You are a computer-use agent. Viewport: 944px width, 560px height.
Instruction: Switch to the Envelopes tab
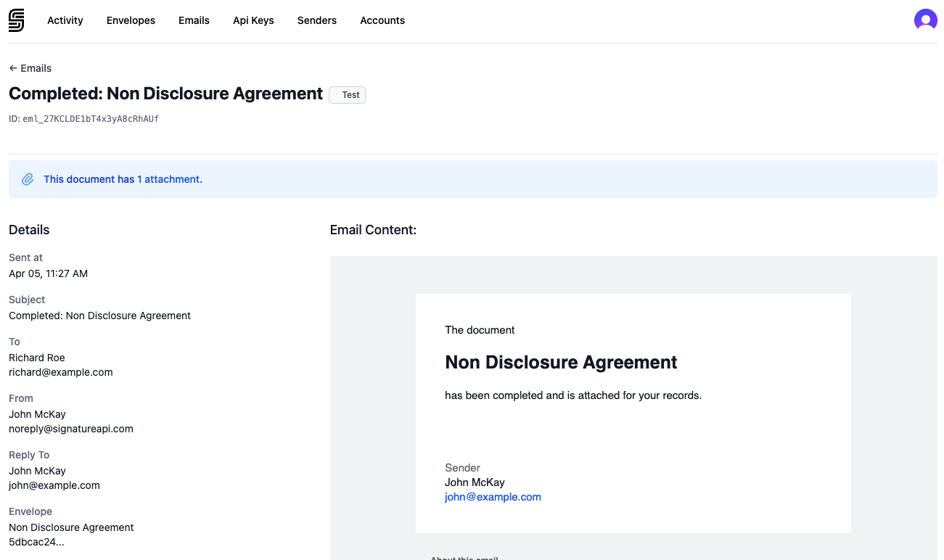(131, 20)
